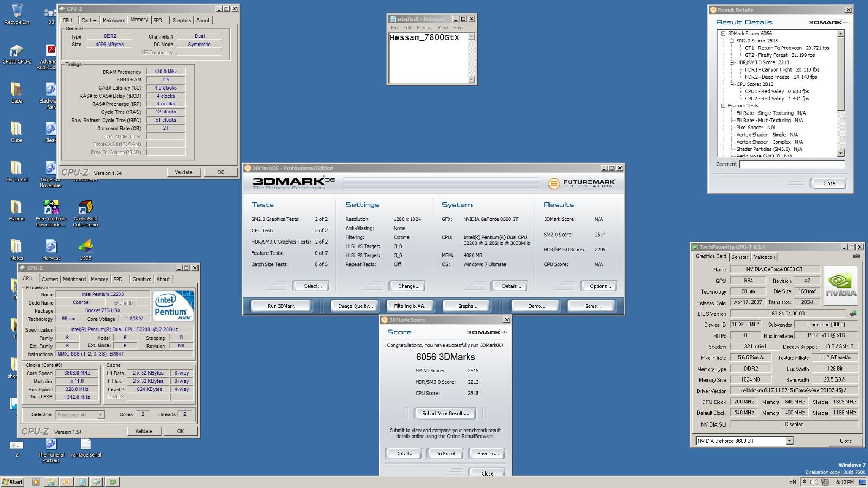Click Options button under Results

[600, 286]
